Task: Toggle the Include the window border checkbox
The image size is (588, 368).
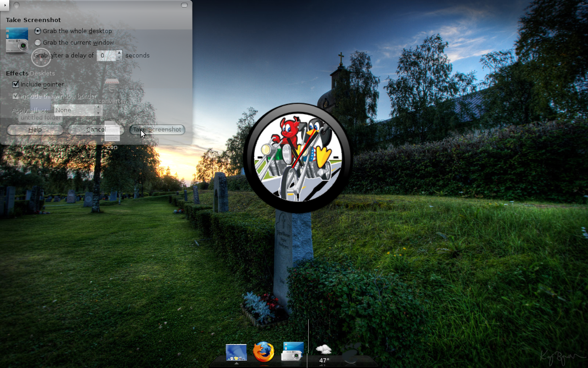Action: point(16,96)
